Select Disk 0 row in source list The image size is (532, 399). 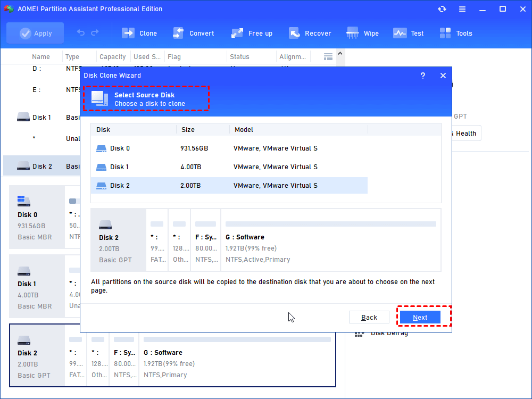click(229, 148)
